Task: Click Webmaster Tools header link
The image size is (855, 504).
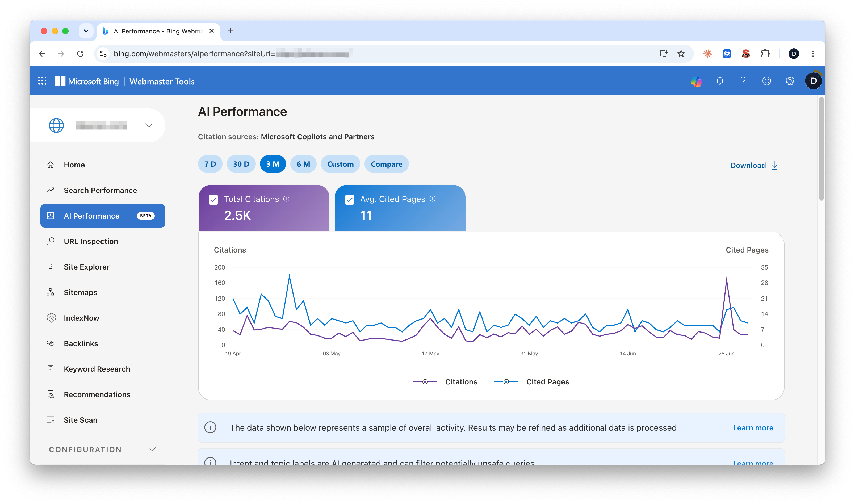Action: (162, 81)
